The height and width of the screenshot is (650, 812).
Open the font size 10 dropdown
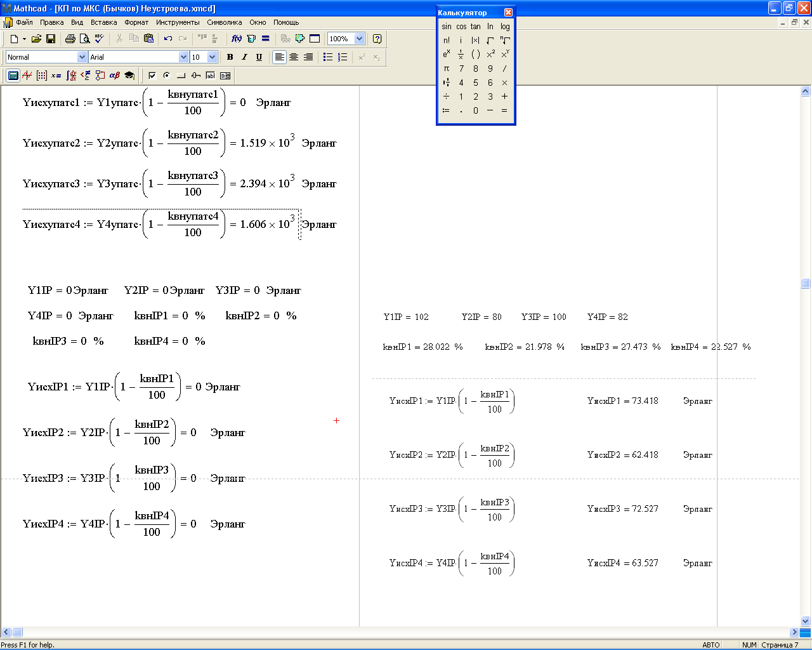(x=212, y=57)
